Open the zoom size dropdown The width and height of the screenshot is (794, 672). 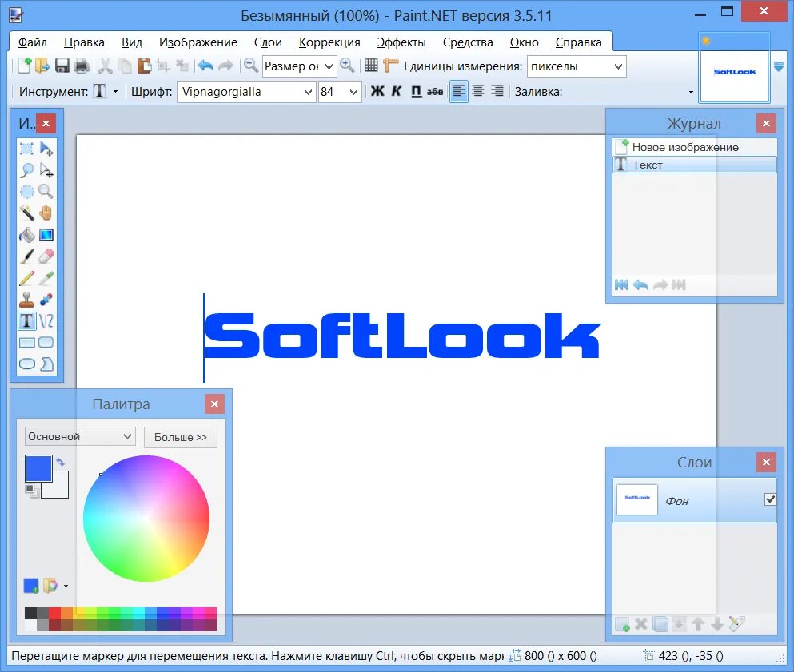pyautogui.click(x=328, y=66)
